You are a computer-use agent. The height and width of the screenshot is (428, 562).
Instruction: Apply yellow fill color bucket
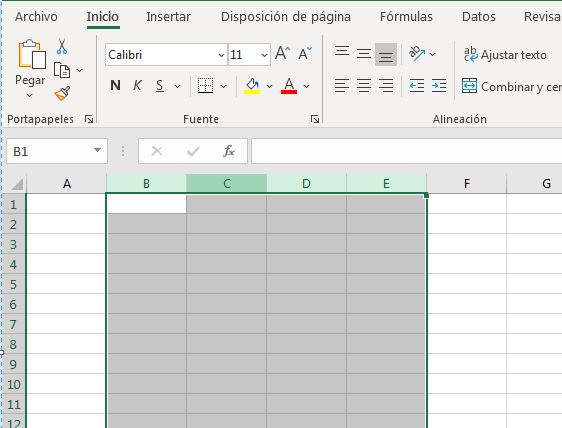point(252,86)
